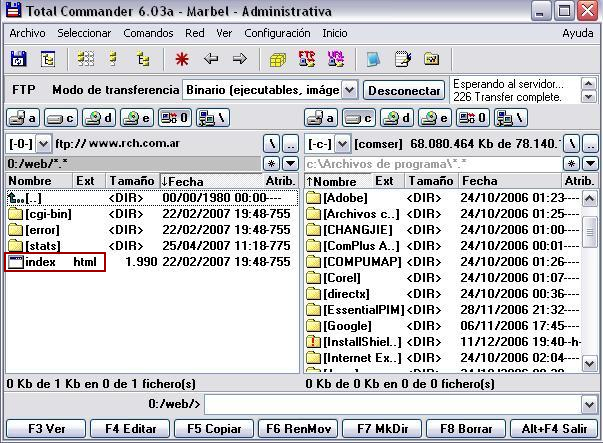
Task: Select drive a in left panel
Action: tap(23, 118)
